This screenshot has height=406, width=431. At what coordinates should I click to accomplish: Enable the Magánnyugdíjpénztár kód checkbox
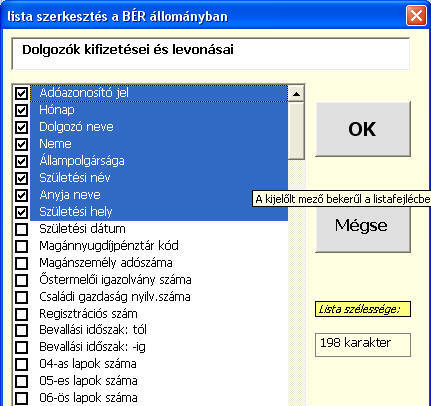21,246
